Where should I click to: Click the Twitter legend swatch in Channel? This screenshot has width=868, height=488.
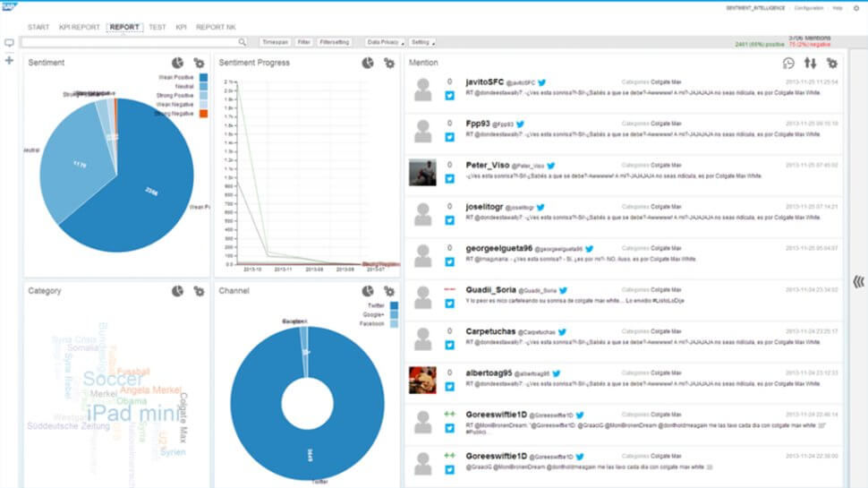point(394,305)
